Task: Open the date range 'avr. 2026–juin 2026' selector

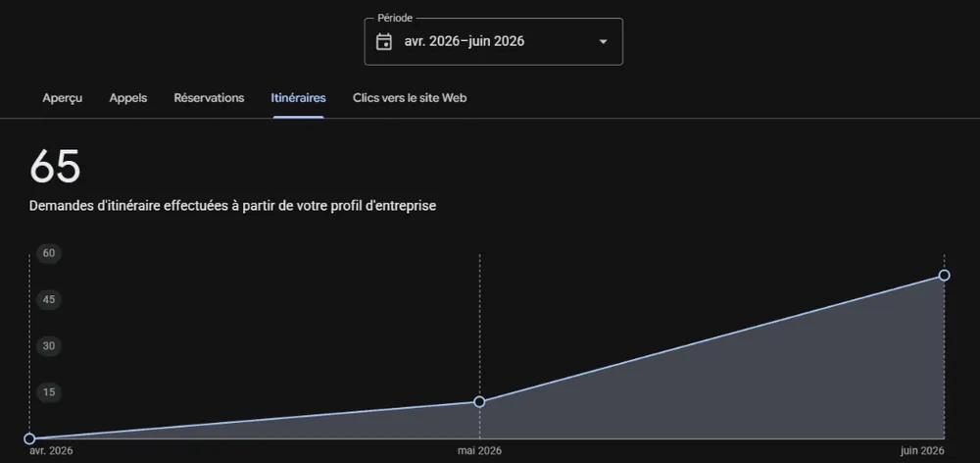Action: [493, 41]
